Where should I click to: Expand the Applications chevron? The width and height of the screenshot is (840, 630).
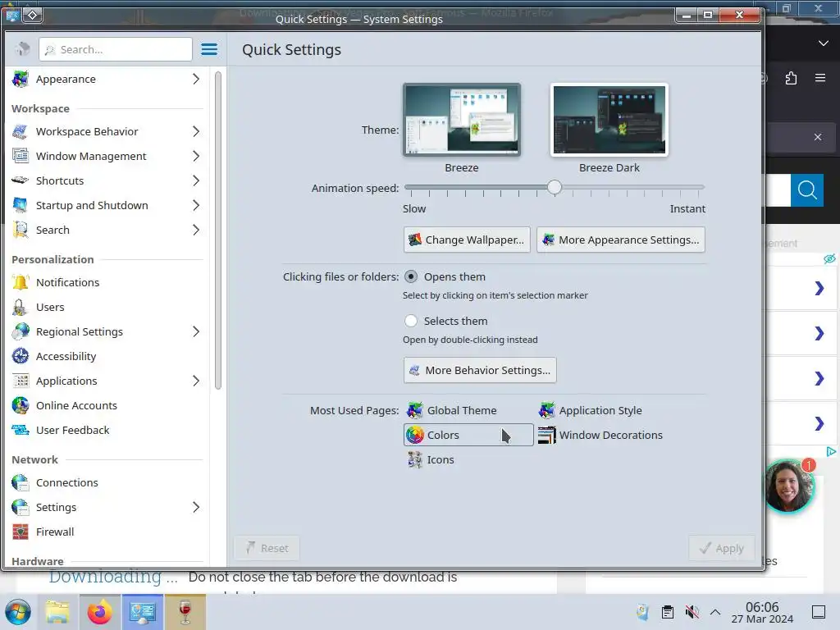(x=196, y=381)
